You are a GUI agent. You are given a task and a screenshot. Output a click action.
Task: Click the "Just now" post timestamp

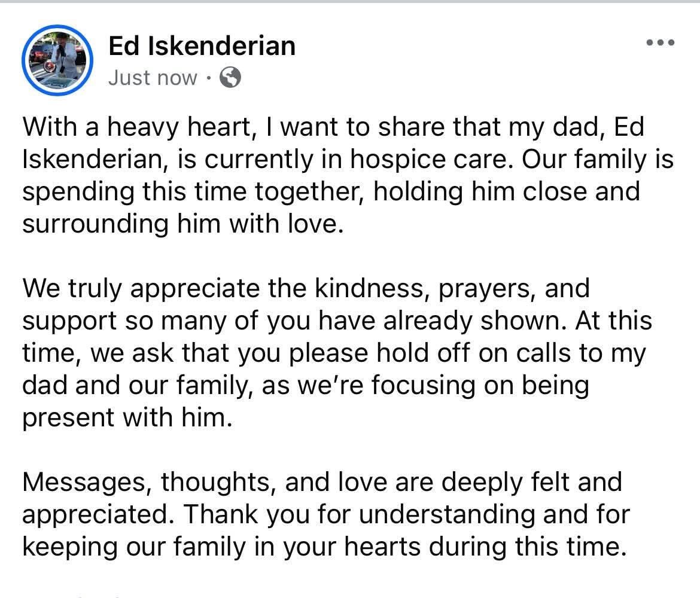pos(152,78)
